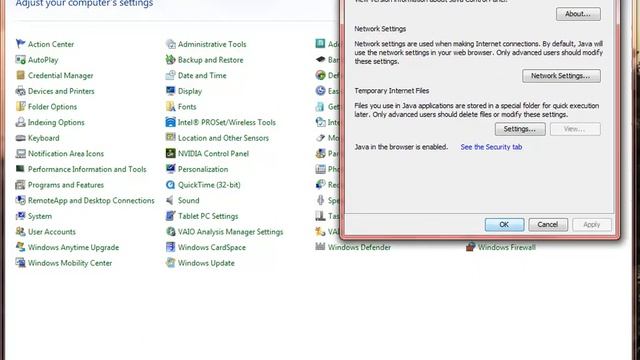The width and height of the screenshot is (640, 360).
Task: Click Devices and Printers icon
Action: click(20, 91)
